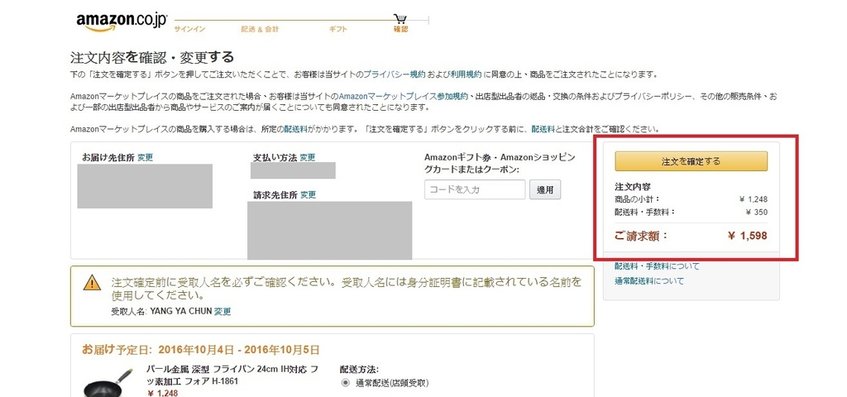The height and width of the screenshot is (397, 847).
Task: Click the 適用 apply button
Action: coord(545,190)
